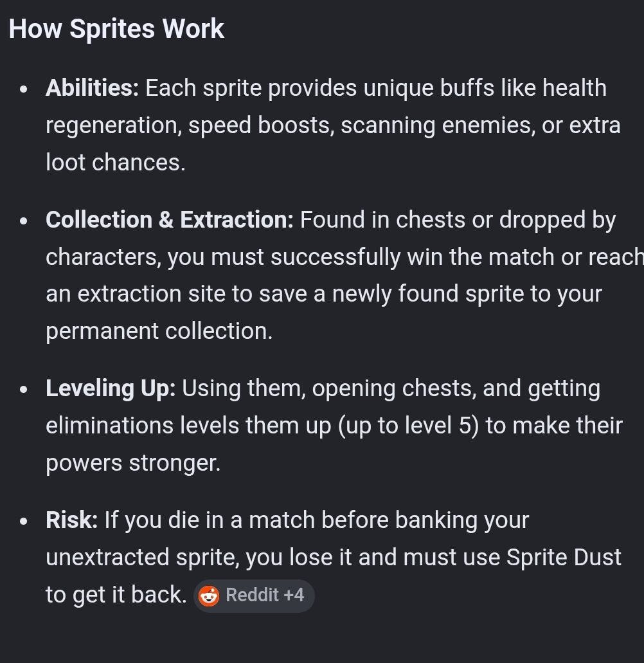Click the text to get it back
The image size is (644, 663).
116,595
